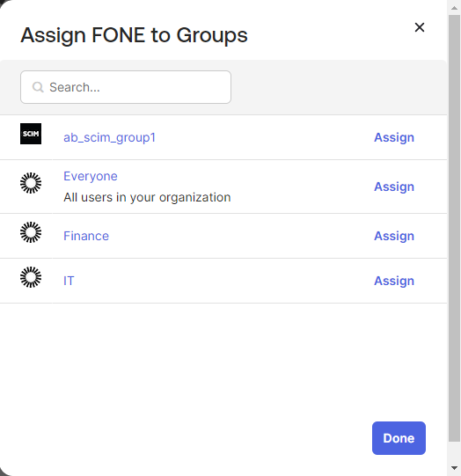
Task: Click the magnifier icon in the search box
Action: click(38, 87)
